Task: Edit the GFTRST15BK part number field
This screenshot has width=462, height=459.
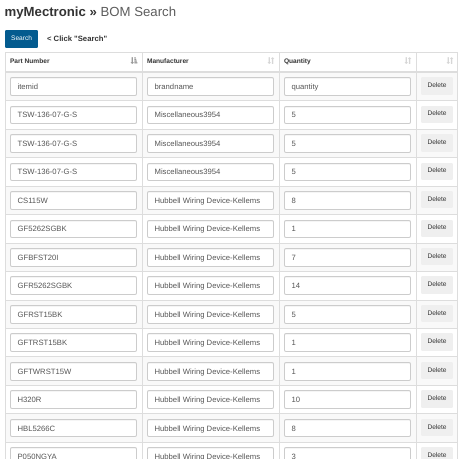Action: coord(73,343)
